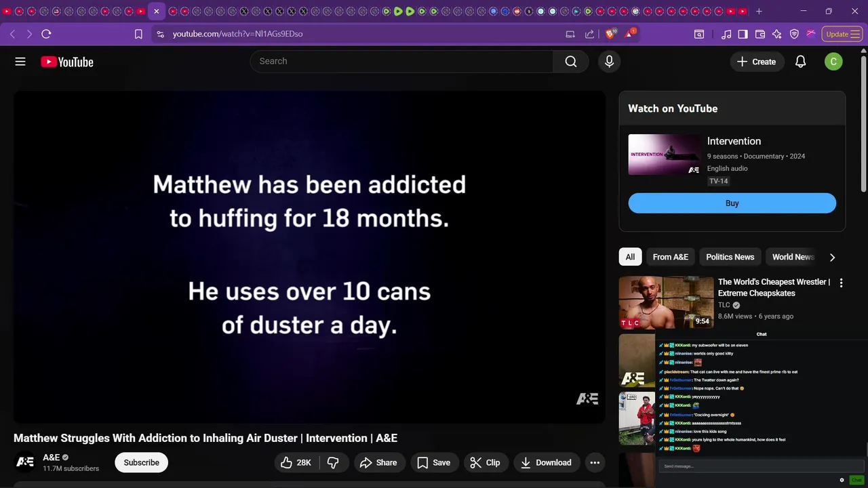Select the All filter chip
Image resolution: width=868 pixels, height=488 pixels.
coord(630,257)
